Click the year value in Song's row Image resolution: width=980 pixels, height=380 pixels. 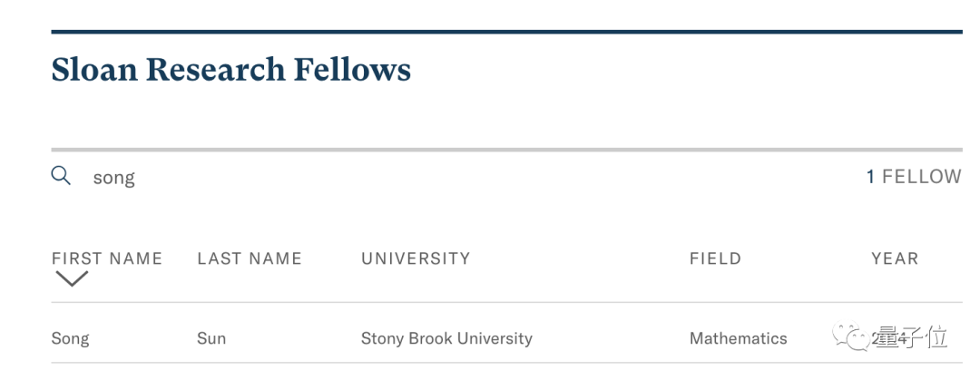891,339
